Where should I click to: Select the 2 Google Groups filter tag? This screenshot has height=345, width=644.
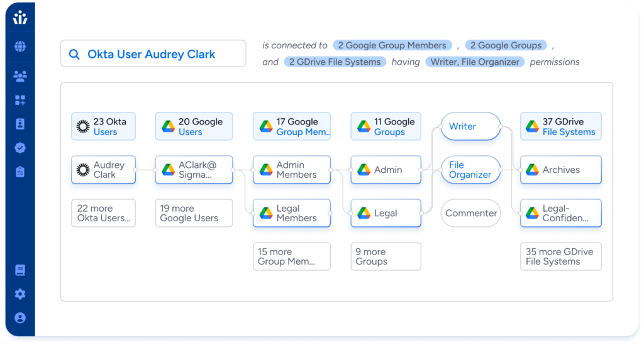pyautogui.click(x=506, y=45)
